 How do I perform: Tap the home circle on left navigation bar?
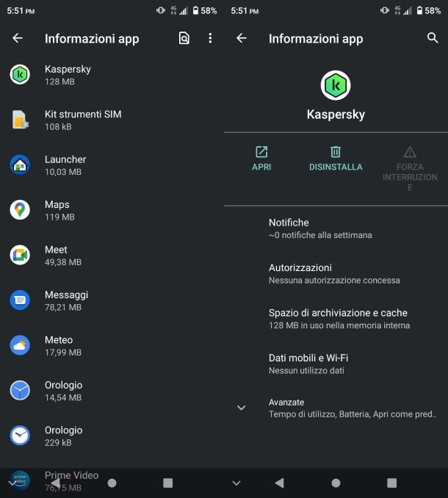[112, 483]
